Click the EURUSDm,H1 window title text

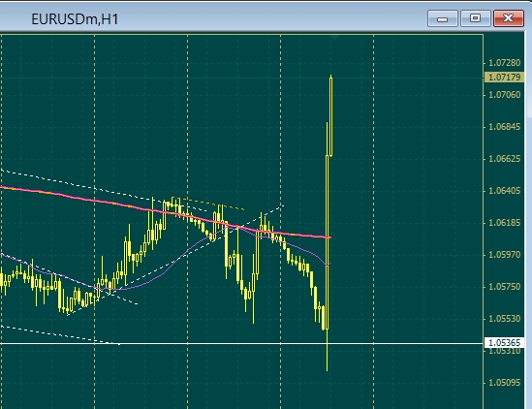(75, 19)
